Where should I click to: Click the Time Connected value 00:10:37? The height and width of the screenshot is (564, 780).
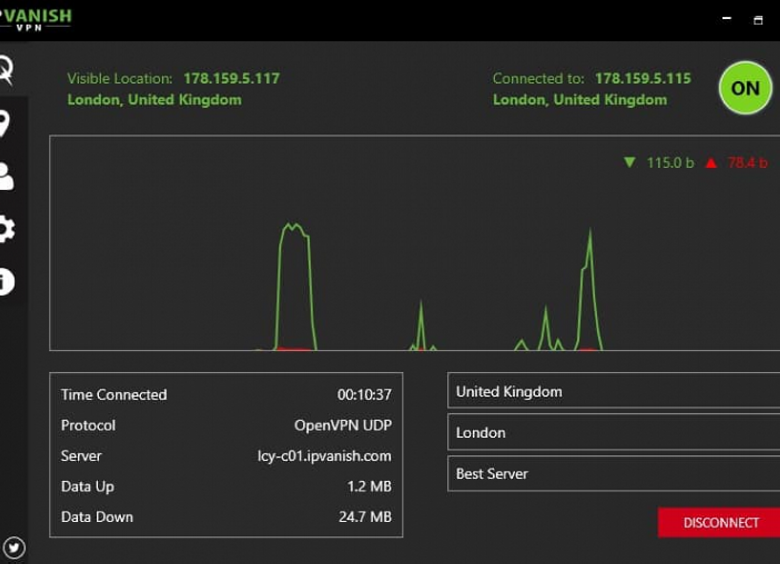point(364,395)
